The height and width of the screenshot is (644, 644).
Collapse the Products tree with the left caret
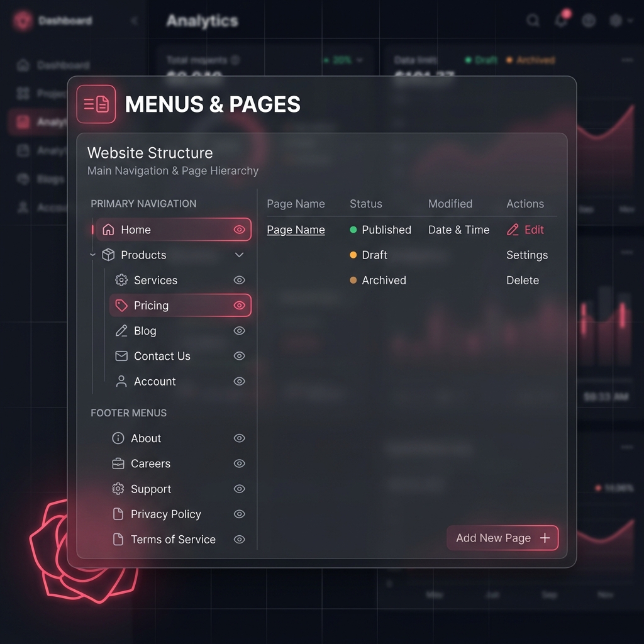[x=93, y=255]
